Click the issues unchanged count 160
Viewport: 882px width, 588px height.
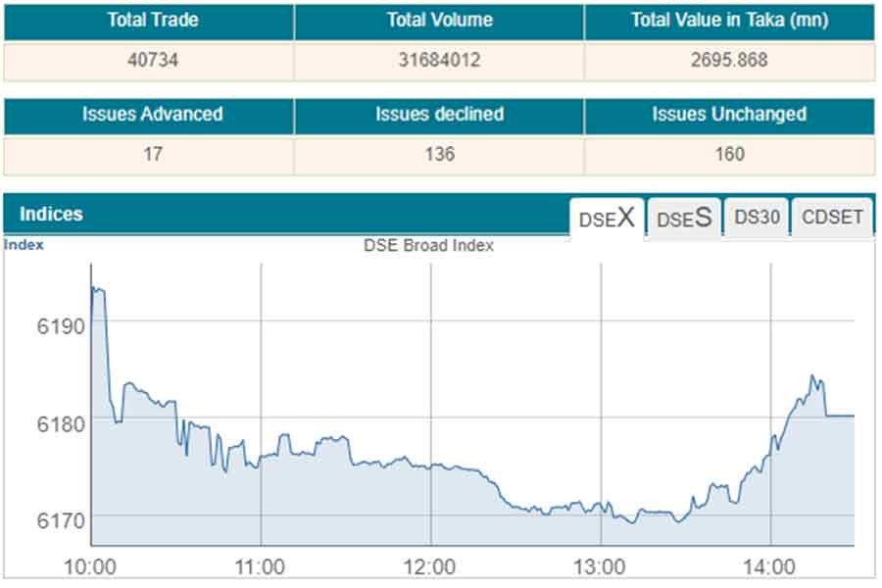(x=729, y=154)
